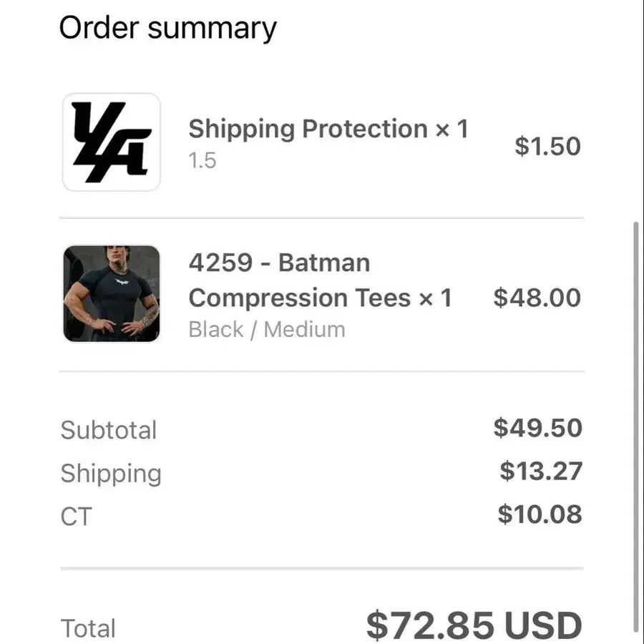This screenshot has width=644, height=644.
Task: Click the Subtotal label
Action: click(109, 430)
